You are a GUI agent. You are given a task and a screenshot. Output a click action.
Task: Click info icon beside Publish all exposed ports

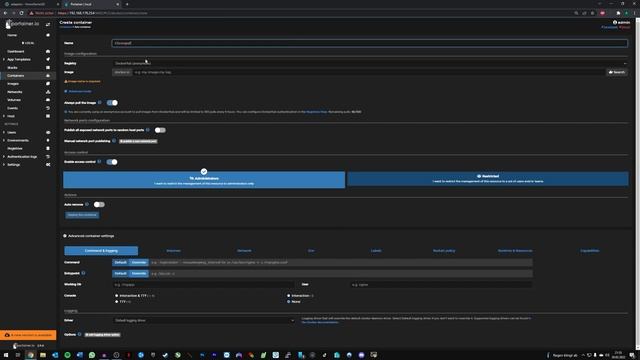(x=148, y=130)
